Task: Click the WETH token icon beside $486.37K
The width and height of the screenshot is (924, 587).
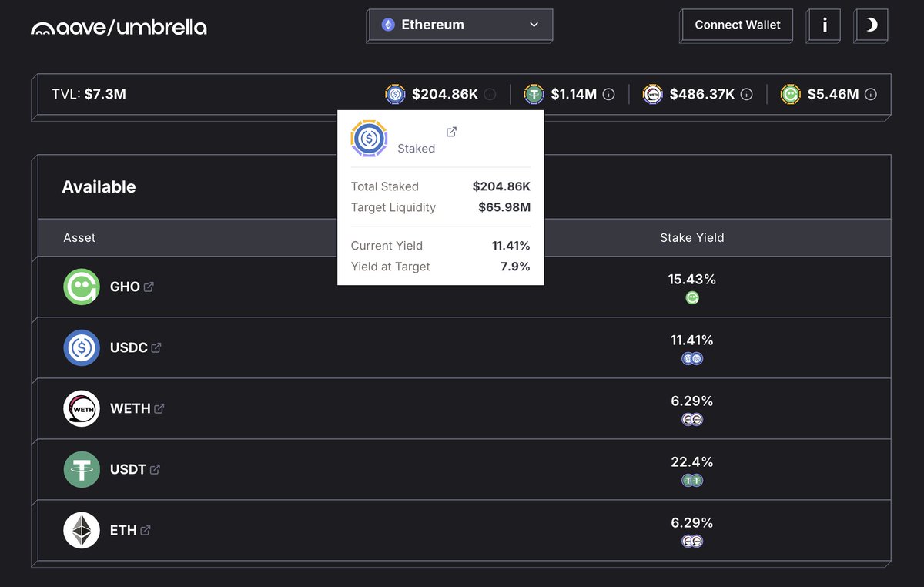Action: (x=653, y=94)
